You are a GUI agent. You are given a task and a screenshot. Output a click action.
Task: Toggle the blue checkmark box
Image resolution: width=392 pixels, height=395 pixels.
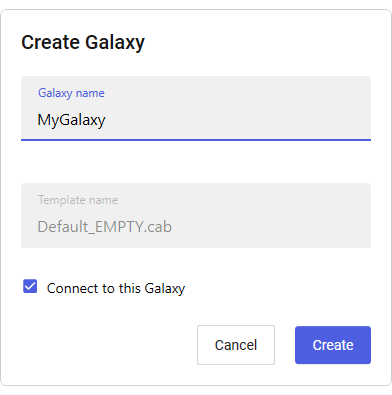pyautogui.click(x=30, y=286)
